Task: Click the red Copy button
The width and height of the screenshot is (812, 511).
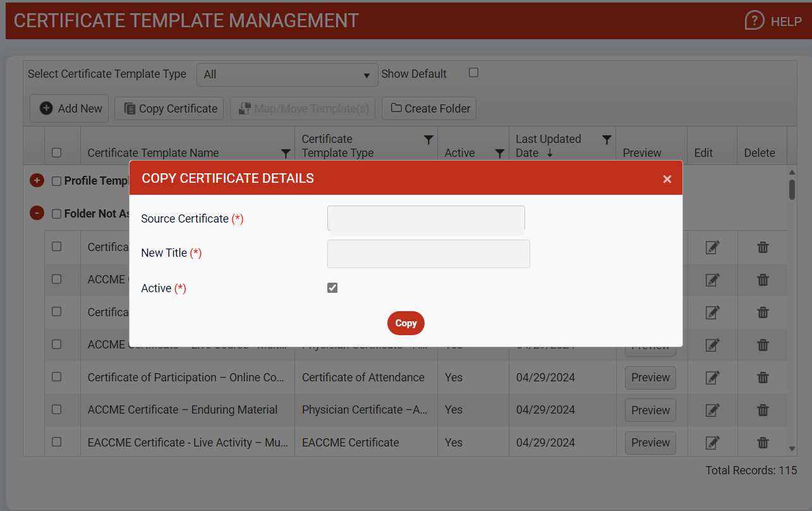Action: 406,323
